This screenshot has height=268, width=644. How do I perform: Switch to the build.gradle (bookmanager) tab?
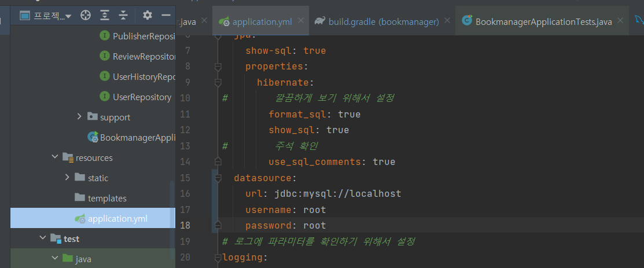384,21
